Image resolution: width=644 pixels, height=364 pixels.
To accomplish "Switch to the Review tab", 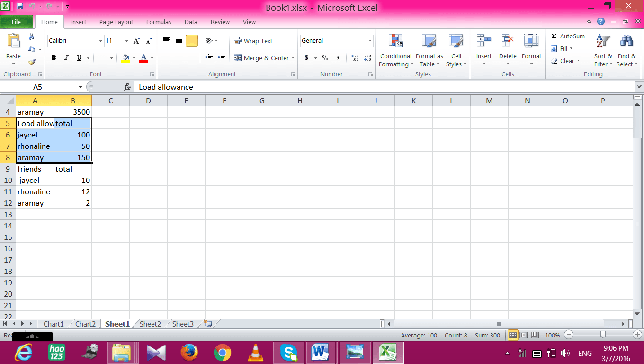I will click(220, 22).
